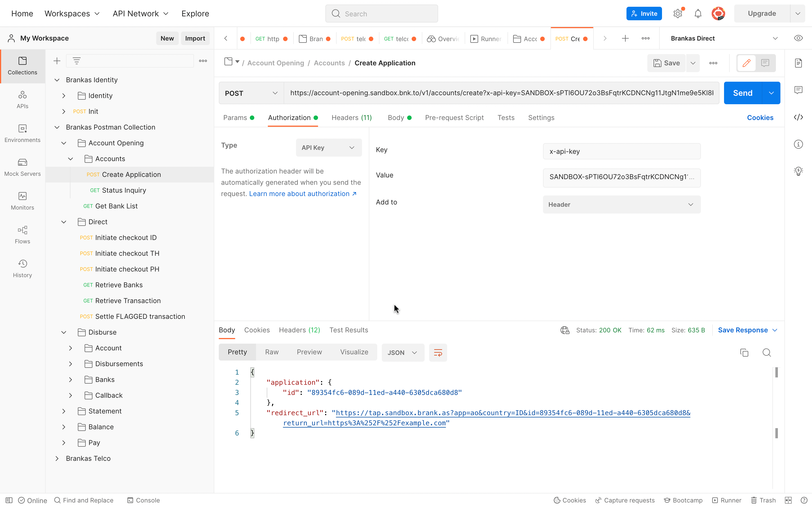Viewport: 812px width, 507px height.
Task: Toggle line wrap in the response viewer
Action: coord(438,352)
